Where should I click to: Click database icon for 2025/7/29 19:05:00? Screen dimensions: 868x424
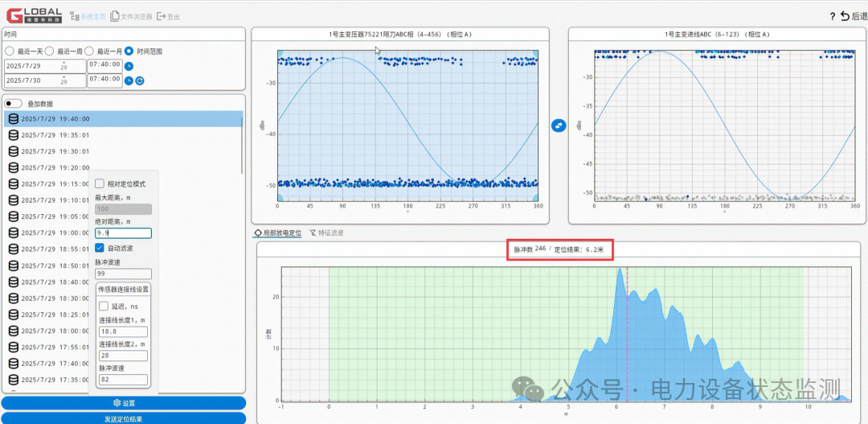point(14,216)
